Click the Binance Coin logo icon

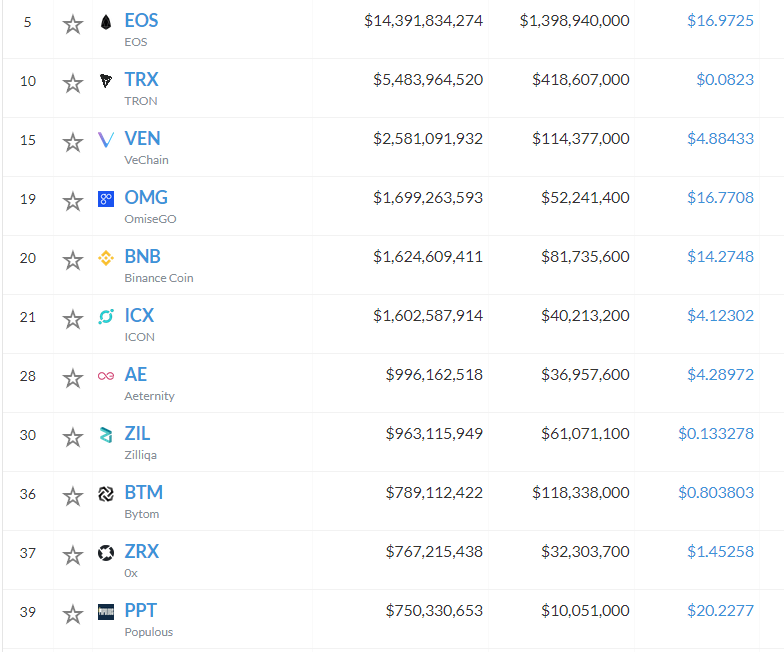pos(106,258)
